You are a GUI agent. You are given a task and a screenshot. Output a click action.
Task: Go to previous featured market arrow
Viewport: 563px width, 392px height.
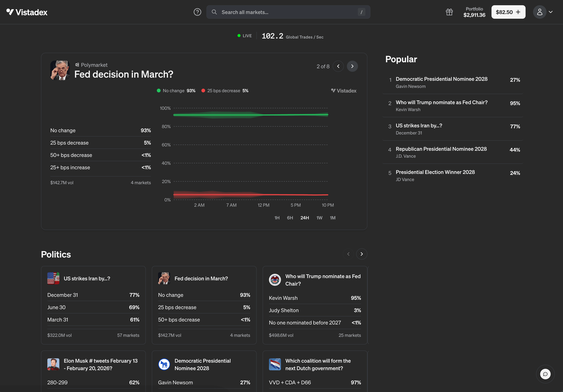click(338, 66)
